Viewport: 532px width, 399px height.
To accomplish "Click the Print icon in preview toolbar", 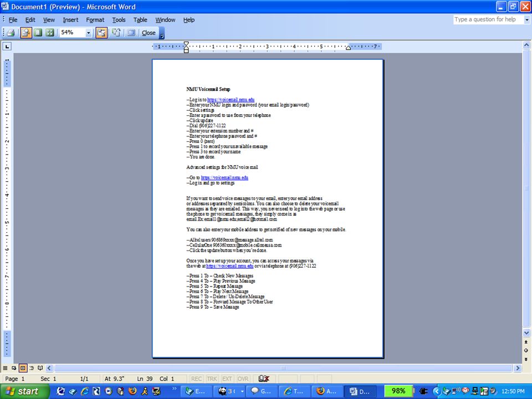I will point(11,33).
